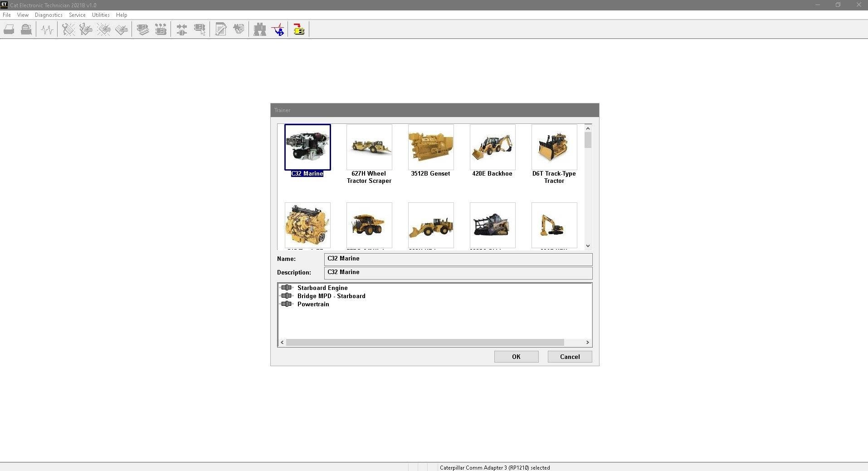Select the 420E Backhoe thumbnail
The width and height of the screenshot is (868, 471).
pyautogui.click(x=493, y=147)
